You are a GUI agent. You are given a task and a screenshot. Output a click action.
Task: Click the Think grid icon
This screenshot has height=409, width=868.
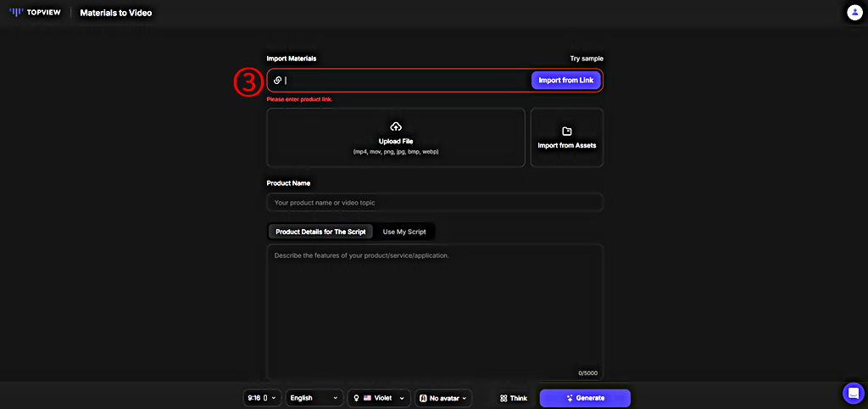coord(504,398)
